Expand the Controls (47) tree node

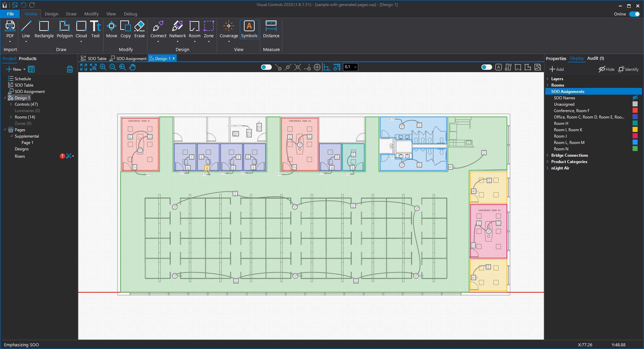11,104
